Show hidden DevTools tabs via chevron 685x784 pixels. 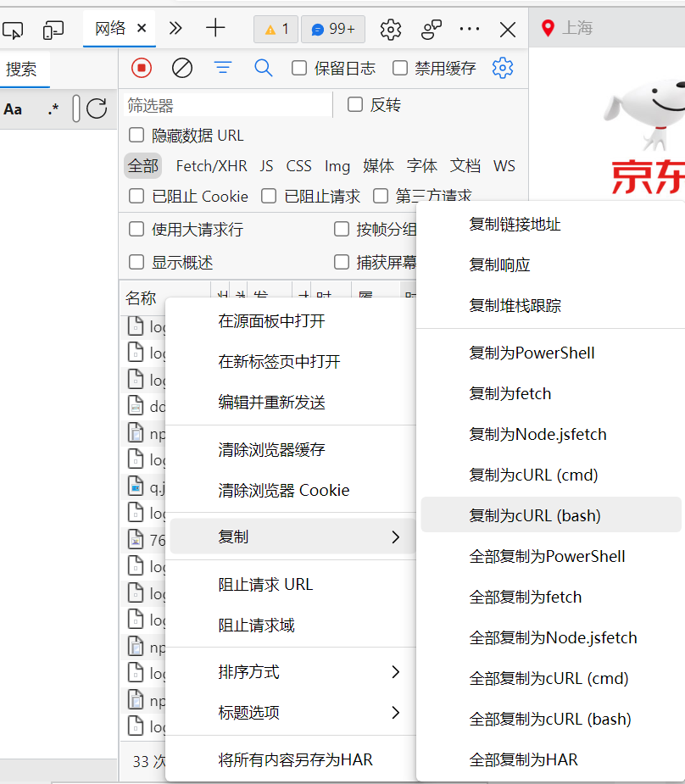point(175,26)
